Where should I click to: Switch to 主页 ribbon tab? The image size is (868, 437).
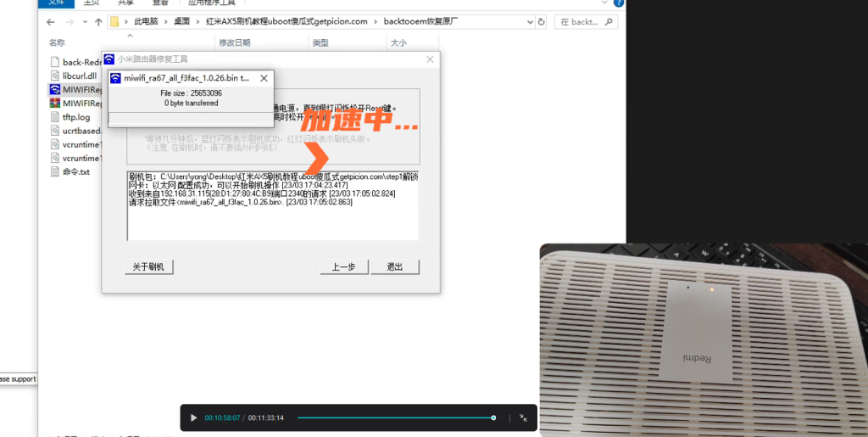pyautogui.click(x=92, y=3)
